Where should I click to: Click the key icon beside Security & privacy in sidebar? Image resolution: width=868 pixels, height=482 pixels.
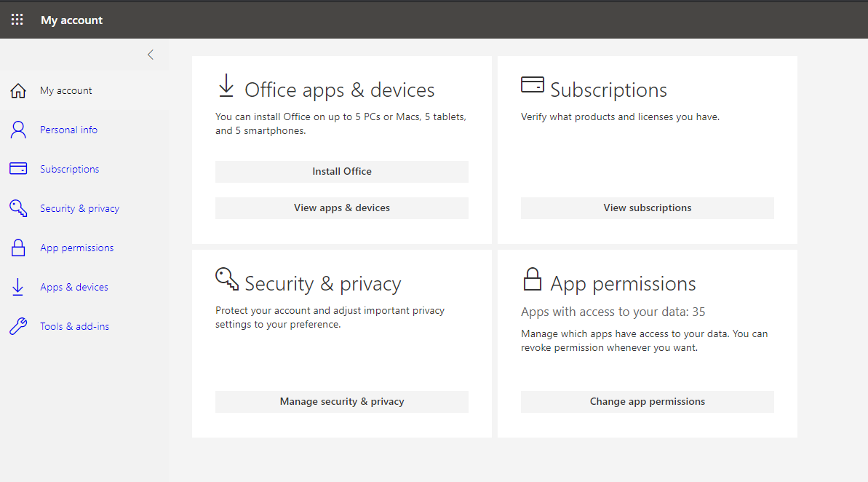point(18,208)
